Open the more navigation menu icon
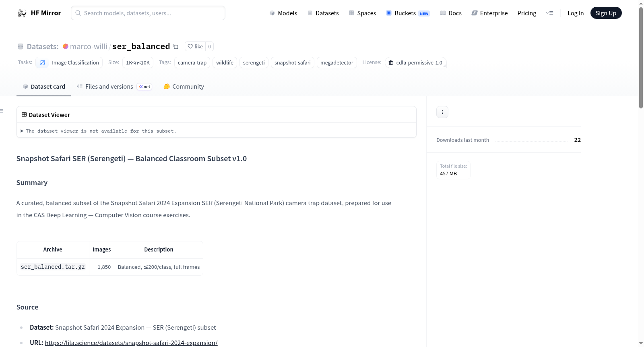 pyautogui.click(x=549, y=13)
